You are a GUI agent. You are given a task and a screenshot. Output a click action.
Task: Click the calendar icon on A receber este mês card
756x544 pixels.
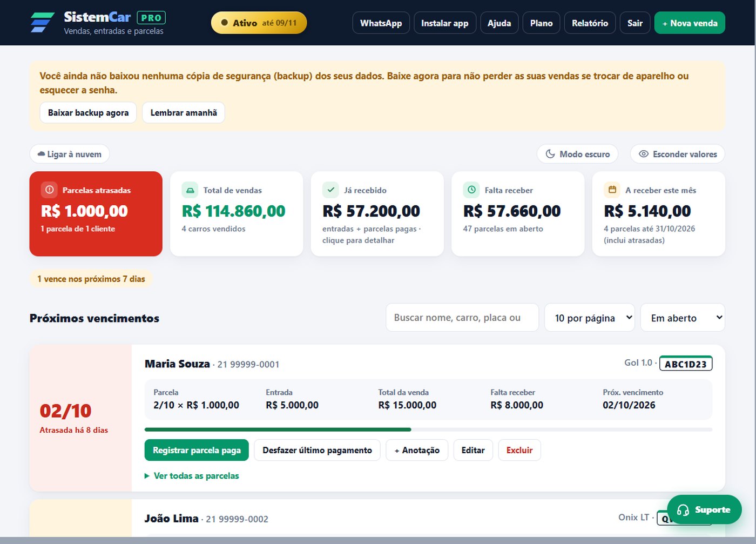point(612,190)
